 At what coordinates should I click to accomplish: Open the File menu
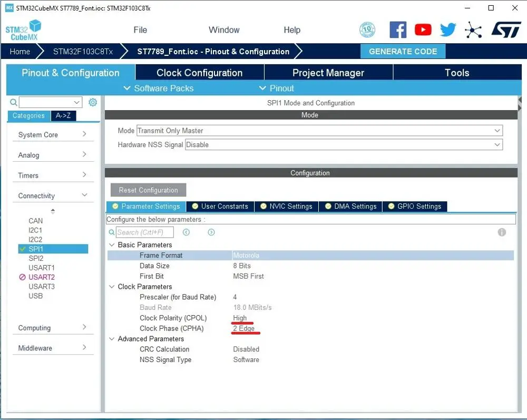tap(140, 30)
